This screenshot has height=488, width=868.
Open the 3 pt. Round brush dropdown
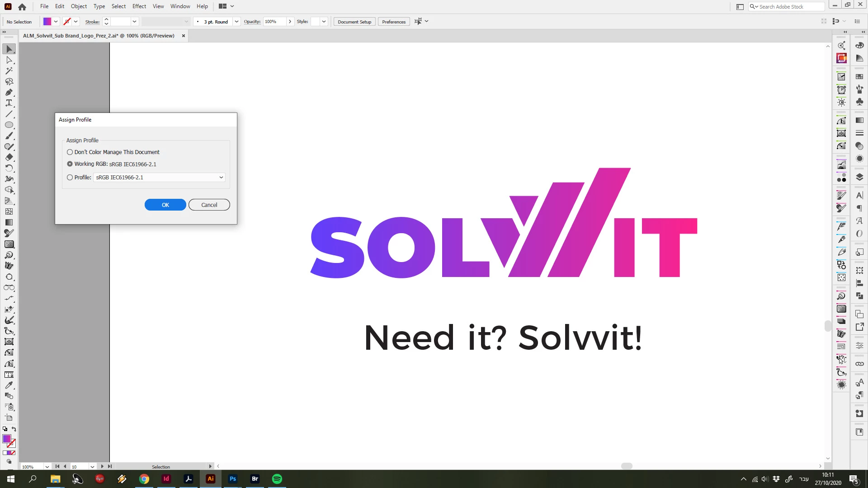(236, 22)
